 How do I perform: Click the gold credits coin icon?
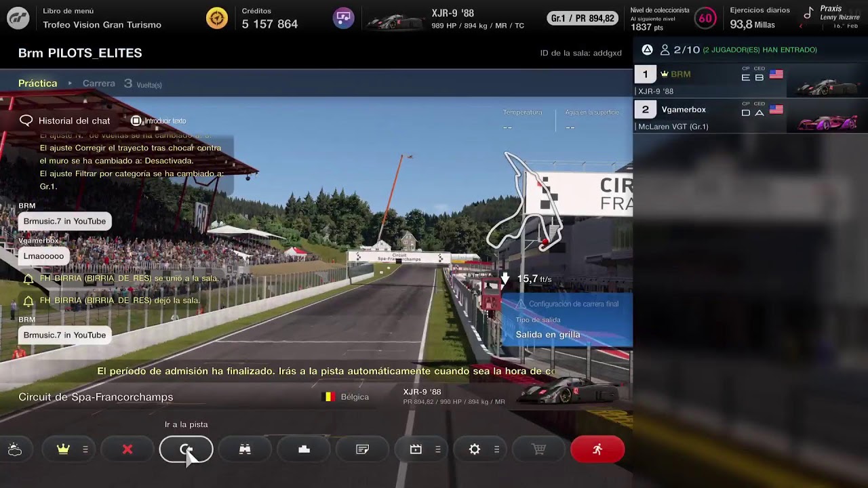tap(217, 18)
